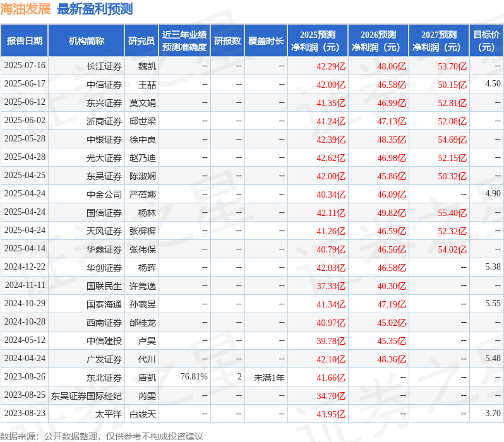Click the 研报数 column header

coord(227,41)
